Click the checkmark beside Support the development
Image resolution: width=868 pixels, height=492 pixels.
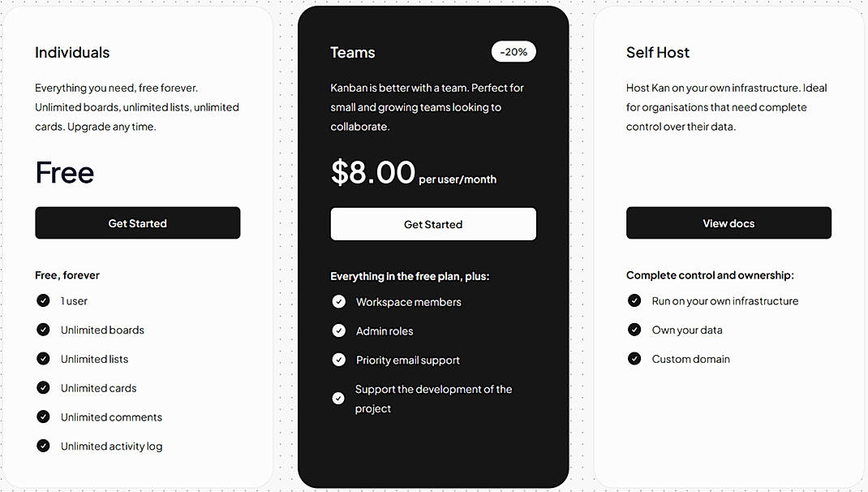339,399
